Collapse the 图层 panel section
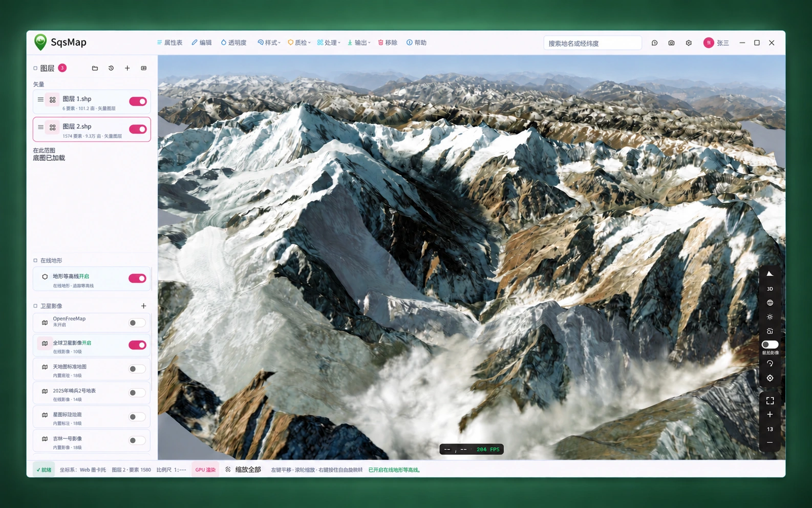This screenshot has width=812, height=508. [x=35, y=68]
